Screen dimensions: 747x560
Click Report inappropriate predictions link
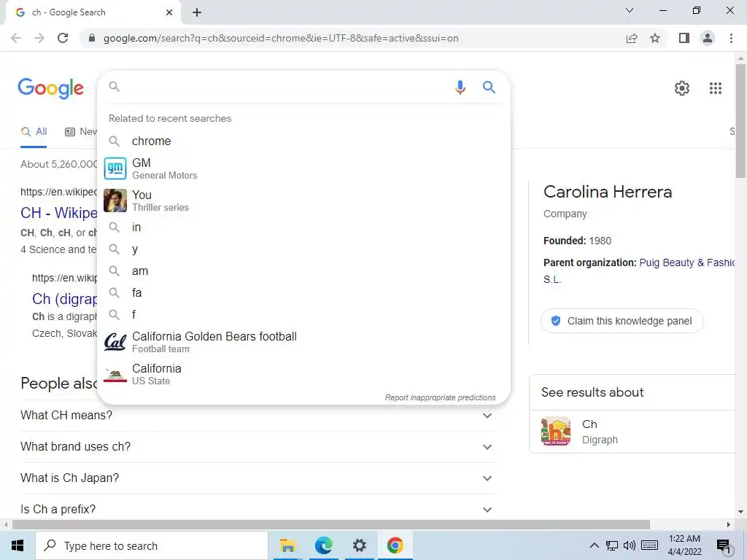440,397
